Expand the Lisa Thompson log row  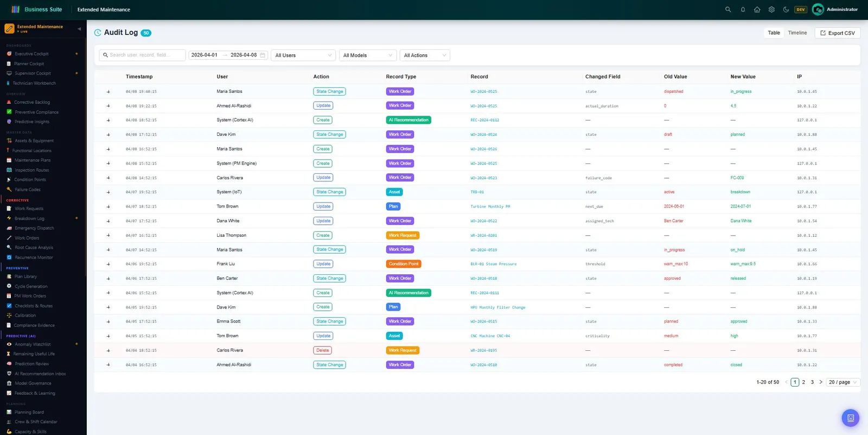point(108,236)
